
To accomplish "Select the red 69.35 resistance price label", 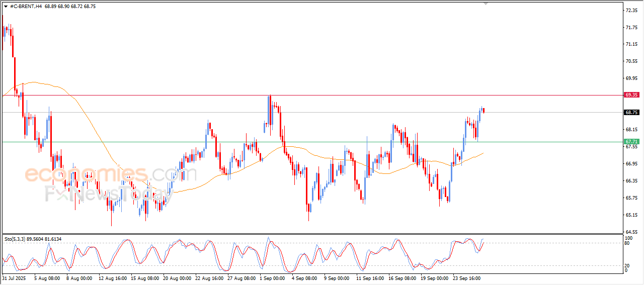I will (x=631, y=94).
